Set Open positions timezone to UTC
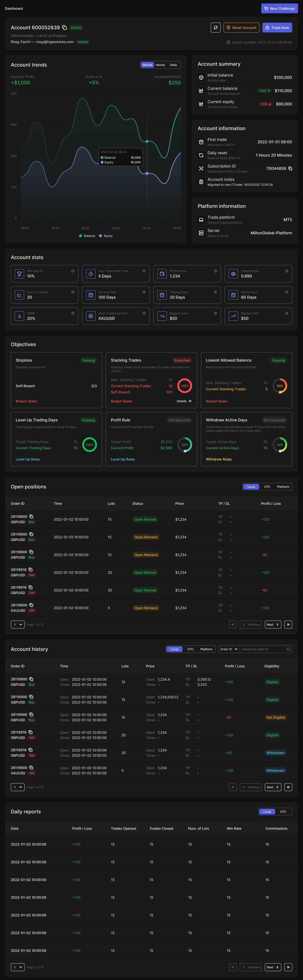 tap(267, 487)
